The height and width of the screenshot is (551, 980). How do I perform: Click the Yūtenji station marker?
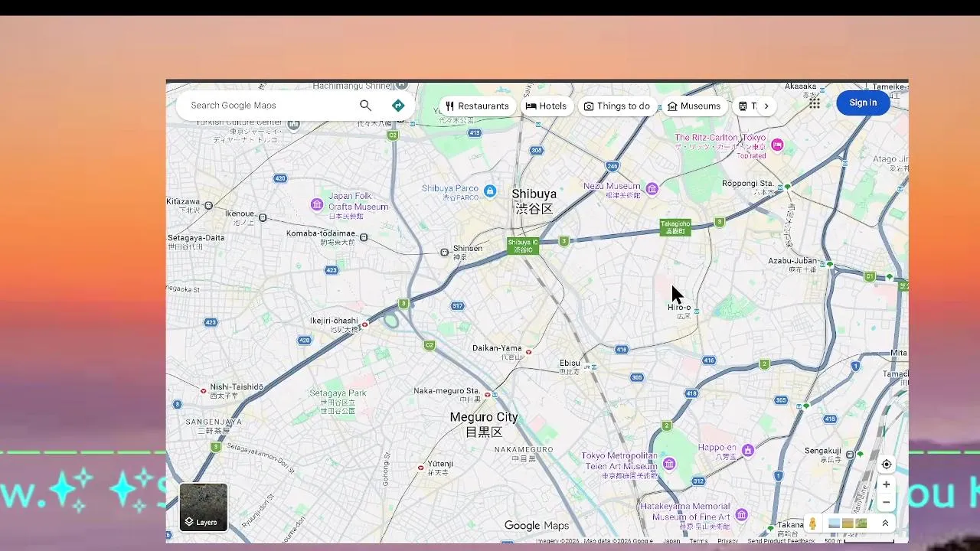click(420, 468)
